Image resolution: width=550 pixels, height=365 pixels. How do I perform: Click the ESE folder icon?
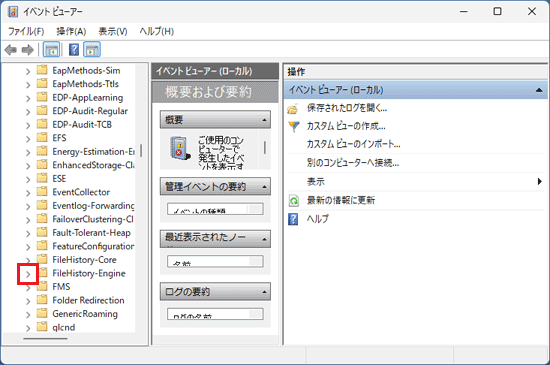pos(42,178)
